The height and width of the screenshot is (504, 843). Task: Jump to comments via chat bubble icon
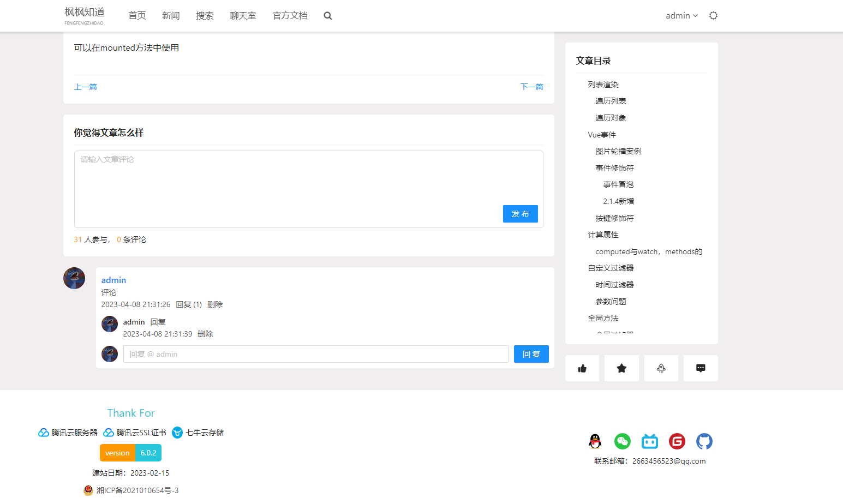coord(701,368)
